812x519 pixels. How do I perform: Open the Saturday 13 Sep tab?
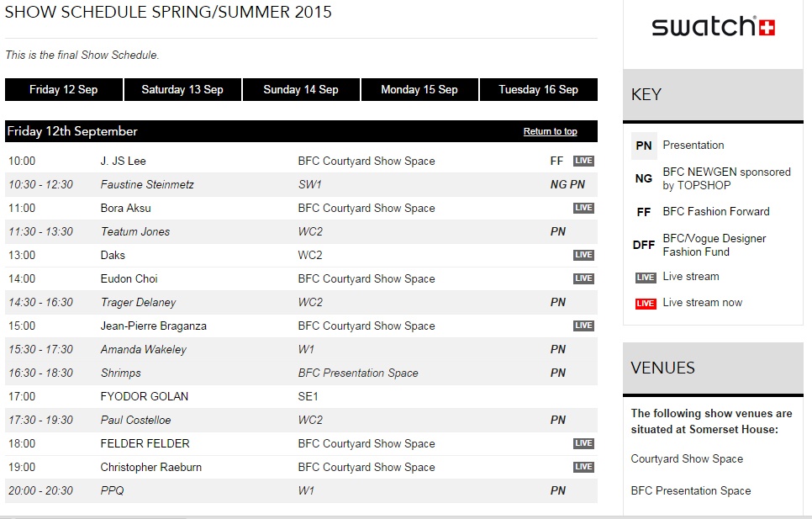[x=182, y=90]
